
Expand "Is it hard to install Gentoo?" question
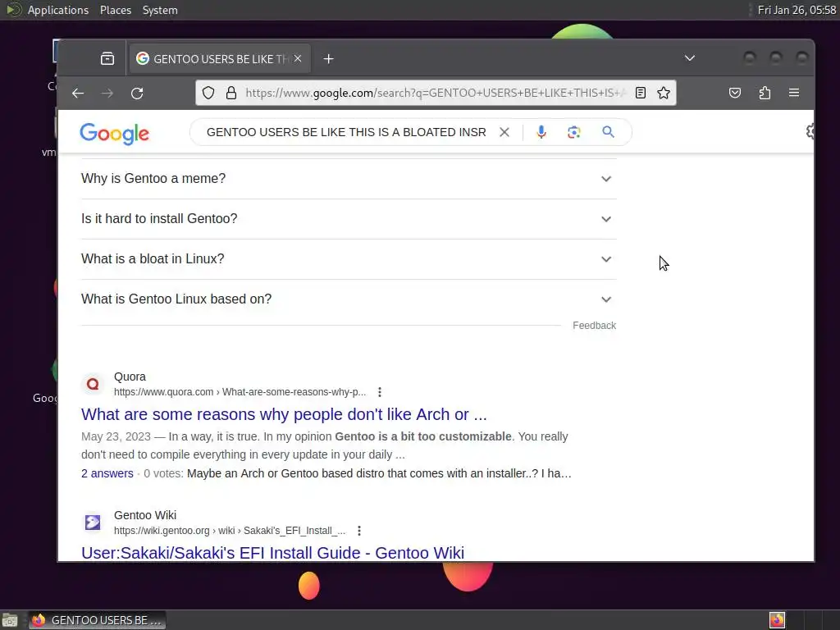click(x=349, y=218)
